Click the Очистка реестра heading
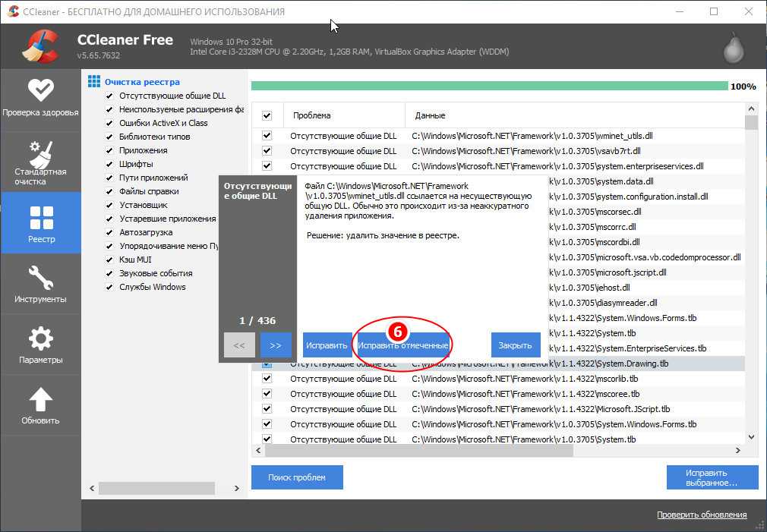 142,82
